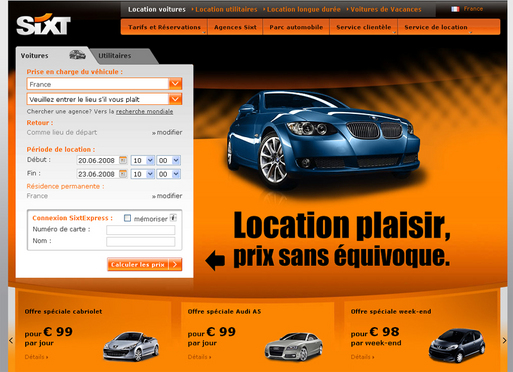Click the week-end offer car image
513x372 pixels.
[x=457, y=345]
